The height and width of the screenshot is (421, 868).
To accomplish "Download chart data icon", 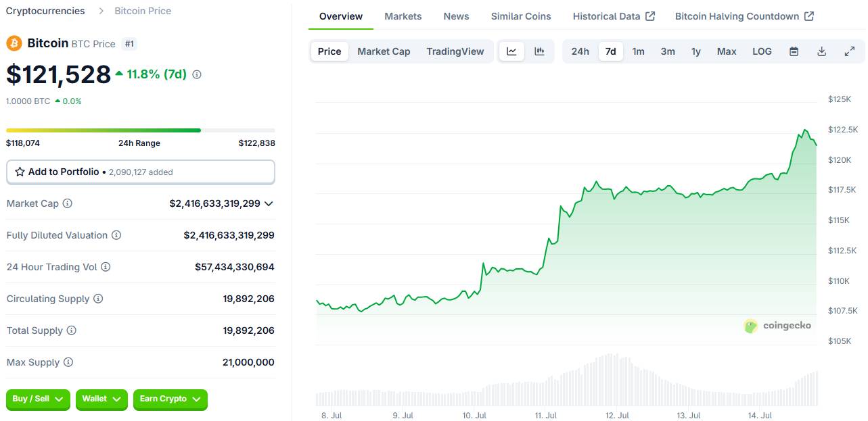I will point(822,51).
